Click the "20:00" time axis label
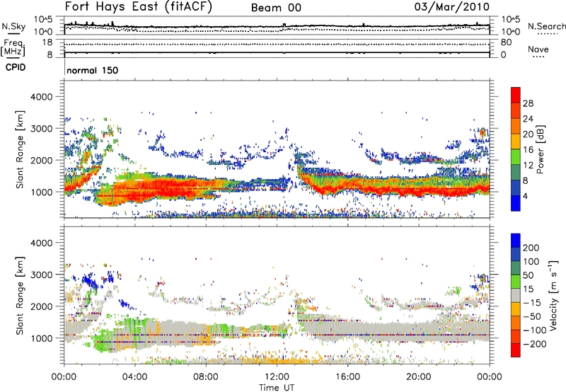566x392 pixels. [x=419, y=377]
